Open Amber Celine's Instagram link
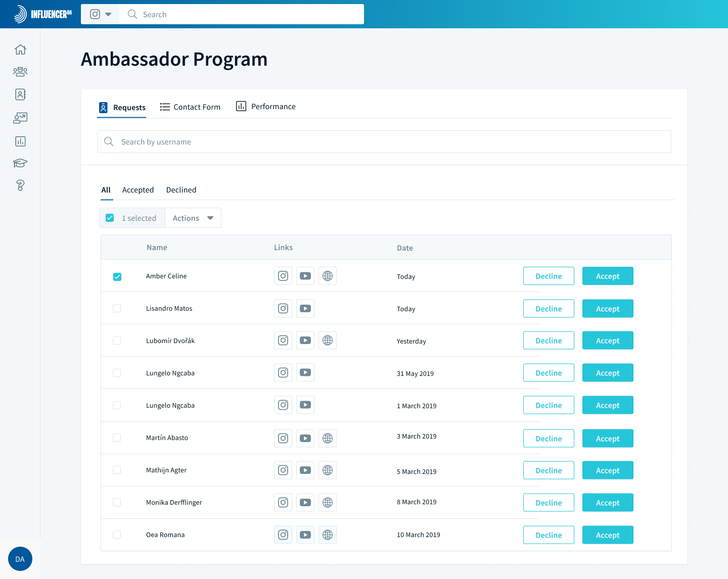Viewport: 728px width, 579px height. pyautogui.click(x=283, y=276)
